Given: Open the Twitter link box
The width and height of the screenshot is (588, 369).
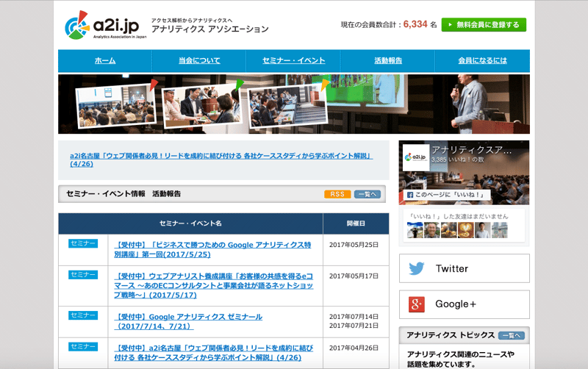Looking at the screenshot, I should (465, 268).
